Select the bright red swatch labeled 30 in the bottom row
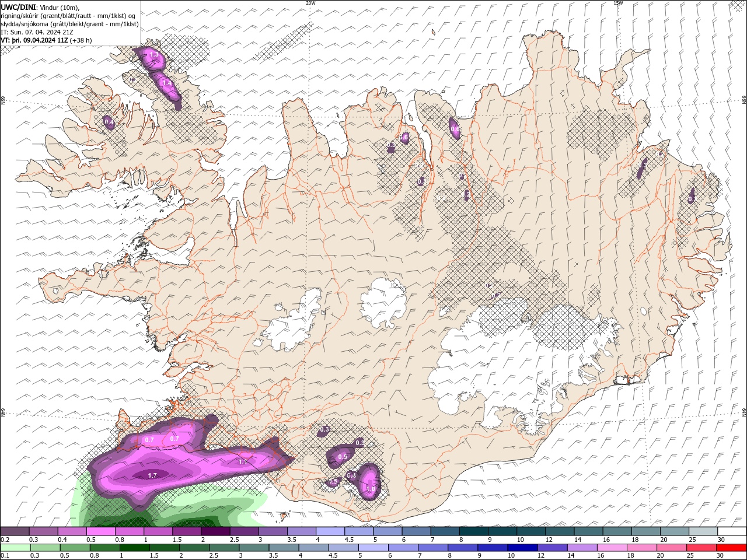The width and height of the screenshot is (747, 560). [731, 548]
